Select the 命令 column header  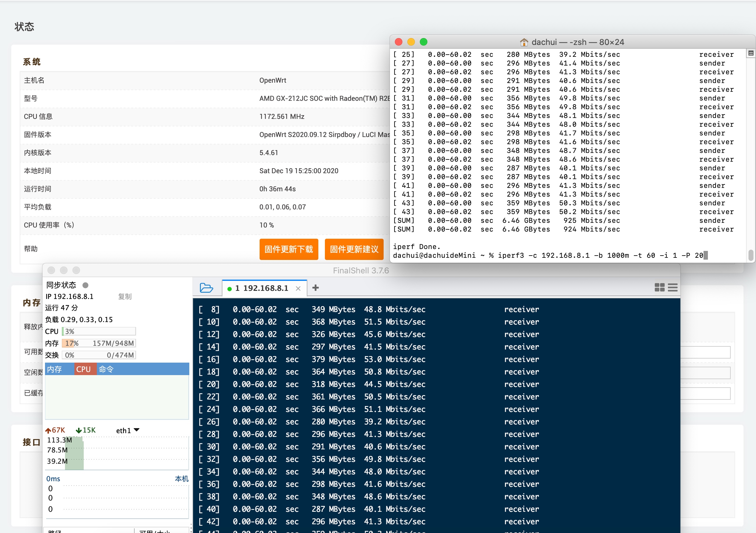click(106, 369)
